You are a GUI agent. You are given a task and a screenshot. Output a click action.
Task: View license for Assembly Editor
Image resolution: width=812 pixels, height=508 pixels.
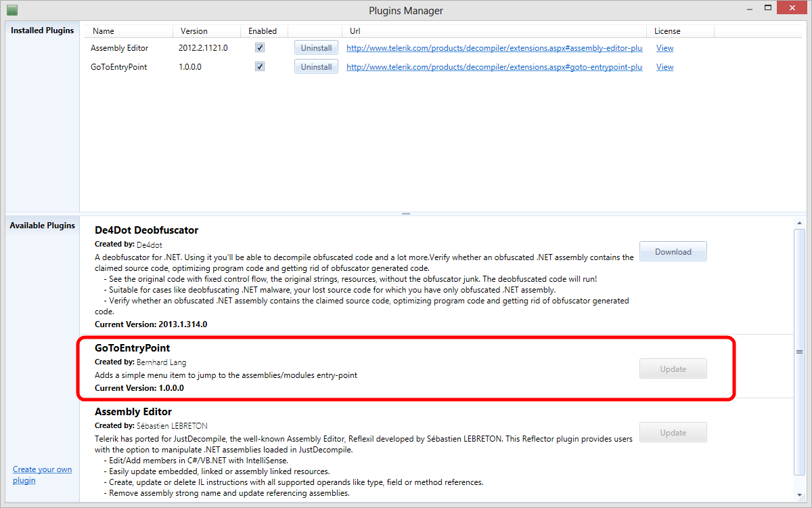click(664, 48)
